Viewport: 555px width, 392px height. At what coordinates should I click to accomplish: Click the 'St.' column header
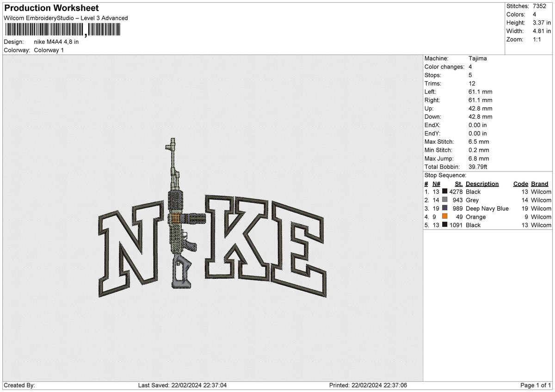459,184
